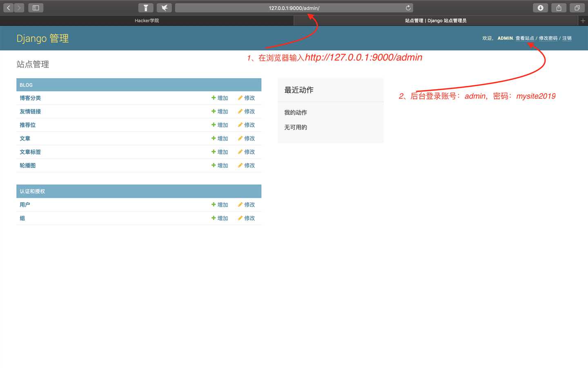The image size is (588, 368).
Task: Click 增加 for 文章标签
Action: pyautogui.click(x=220, y=152)
